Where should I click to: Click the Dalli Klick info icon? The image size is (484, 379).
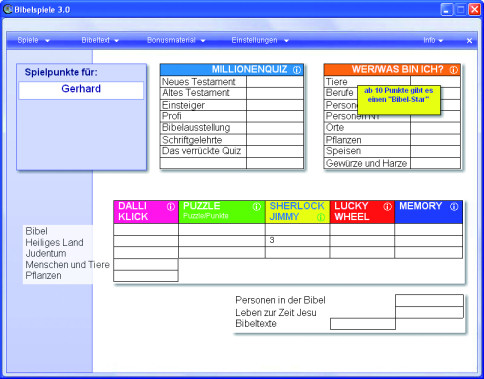(171, 207)
